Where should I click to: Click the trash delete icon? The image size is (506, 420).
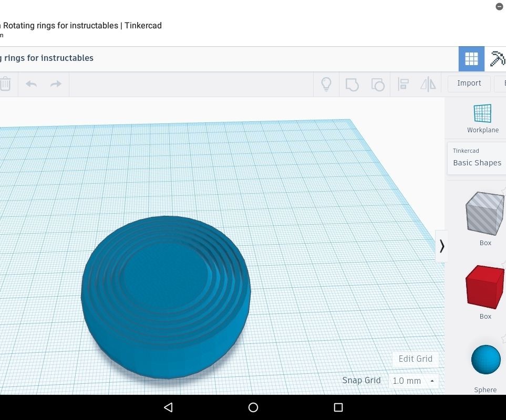pos(5,84)
